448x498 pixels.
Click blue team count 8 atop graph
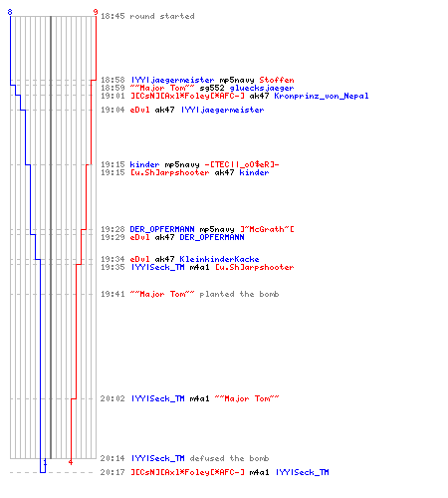tap(10, 12)
